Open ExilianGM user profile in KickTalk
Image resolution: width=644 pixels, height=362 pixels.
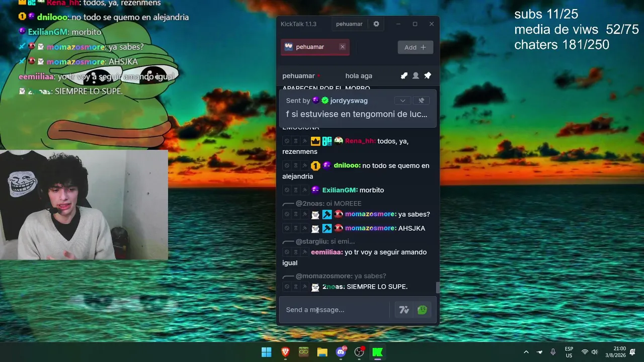coord(340,190)
